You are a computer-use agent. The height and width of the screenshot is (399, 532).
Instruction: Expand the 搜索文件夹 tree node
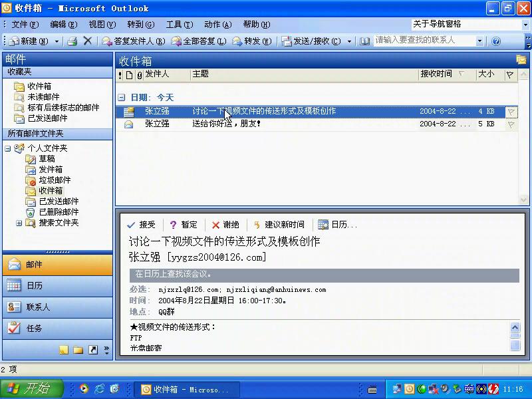(19, 223)
